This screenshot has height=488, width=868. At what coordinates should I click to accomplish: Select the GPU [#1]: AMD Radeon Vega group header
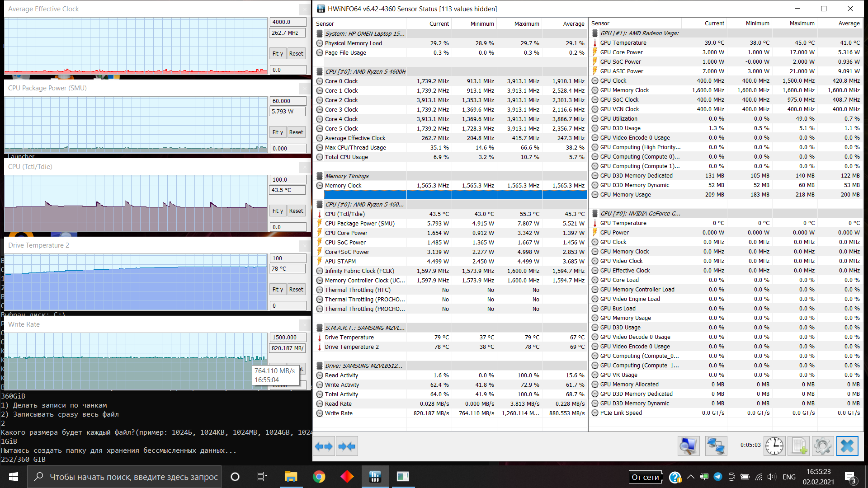tap(726, 33)
